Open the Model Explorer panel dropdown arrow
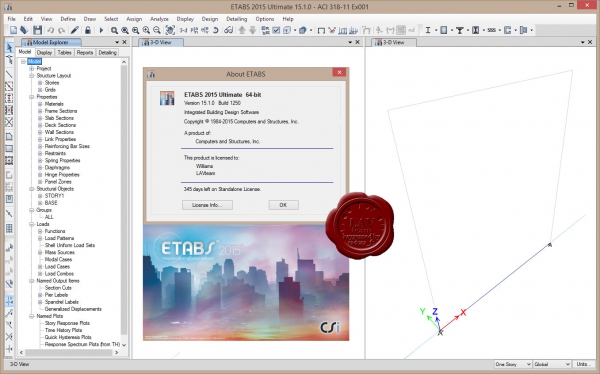Screen dimensions: 600x374 tap(117, 42)
